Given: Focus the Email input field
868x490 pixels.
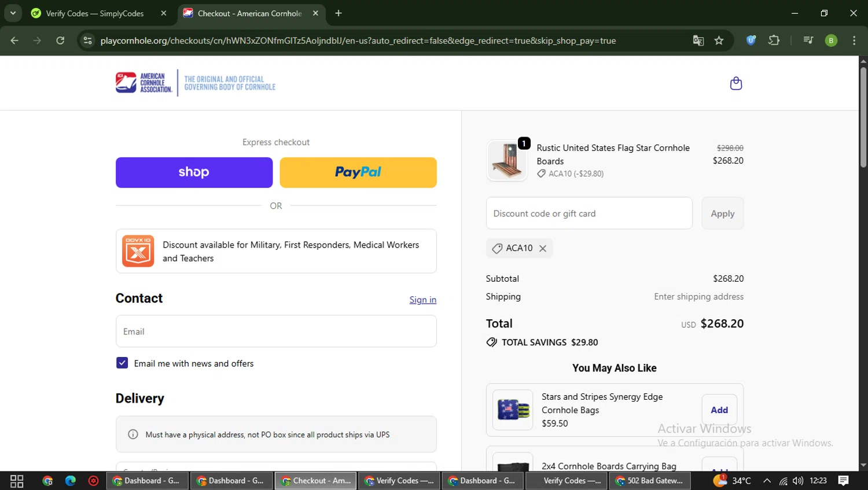Looking at the screenshot, I should [276, 331].
